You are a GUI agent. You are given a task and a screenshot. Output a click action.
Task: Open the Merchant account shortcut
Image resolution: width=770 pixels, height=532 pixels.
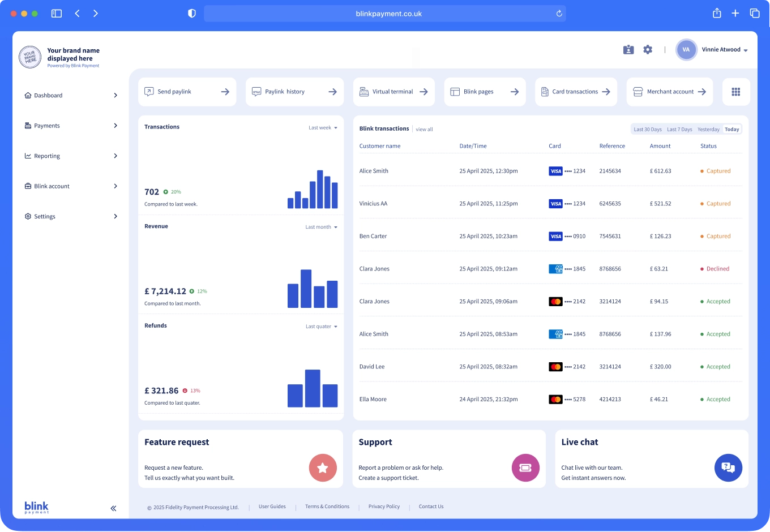(670, 92)
